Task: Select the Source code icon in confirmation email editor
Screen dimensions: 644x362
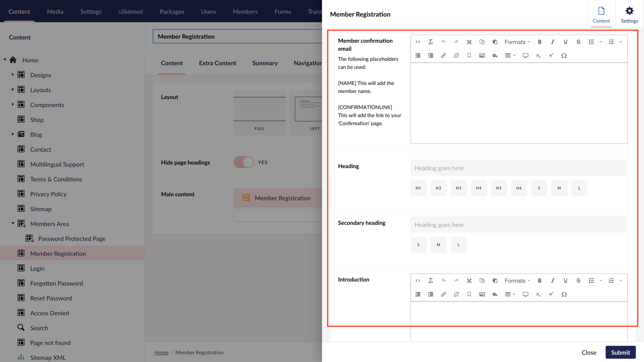Action: pos(418,41)
